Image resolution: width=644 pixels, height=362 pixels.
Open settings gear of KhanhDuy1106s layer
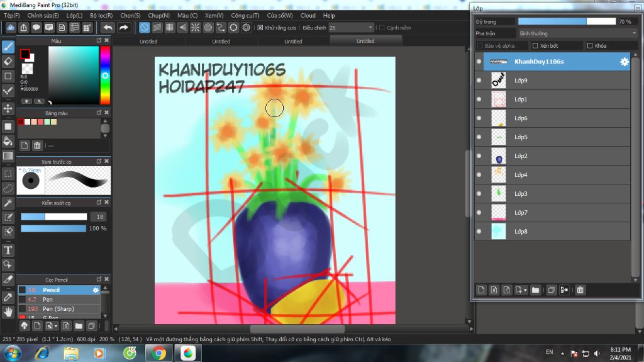(x=625, y=62)
